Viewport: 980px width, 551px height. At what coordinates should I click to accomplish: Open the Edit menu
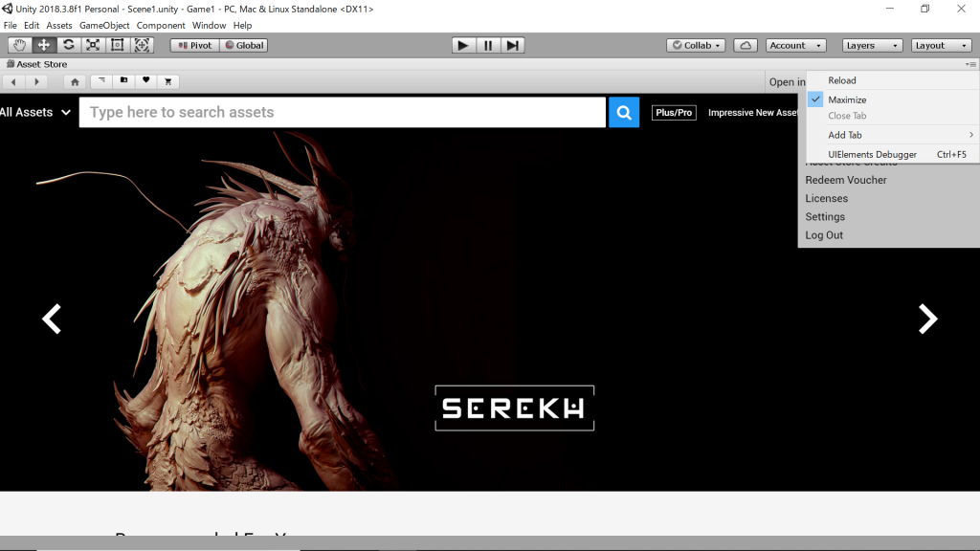click(x=32, y=26)
